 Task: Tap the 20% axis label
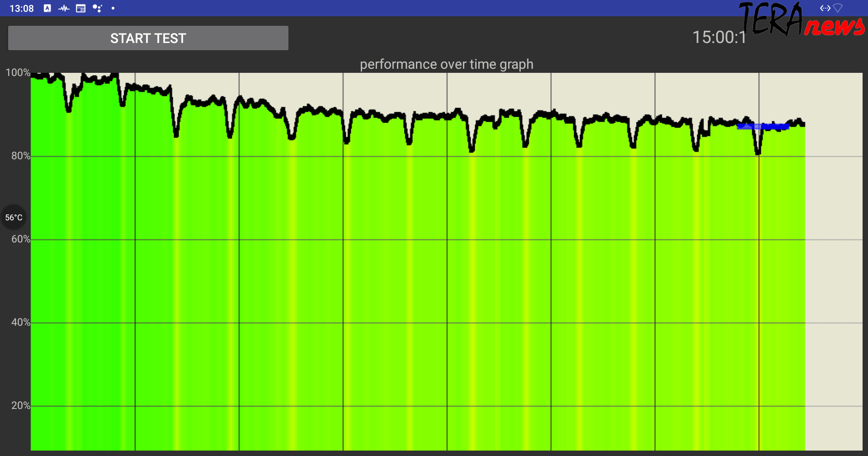click(x=20, y=406)
